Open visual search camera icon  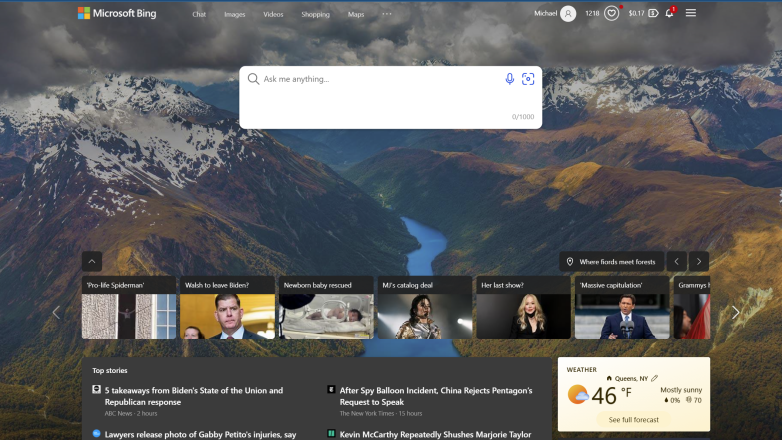point(528,79)
